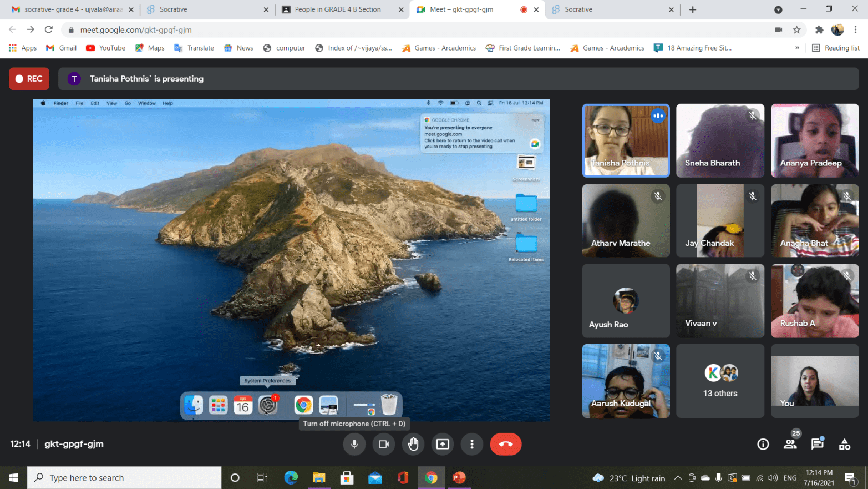Raise hand in the meeting
The height and width of the screenshot is (489, 868).
tap(413, 444)
